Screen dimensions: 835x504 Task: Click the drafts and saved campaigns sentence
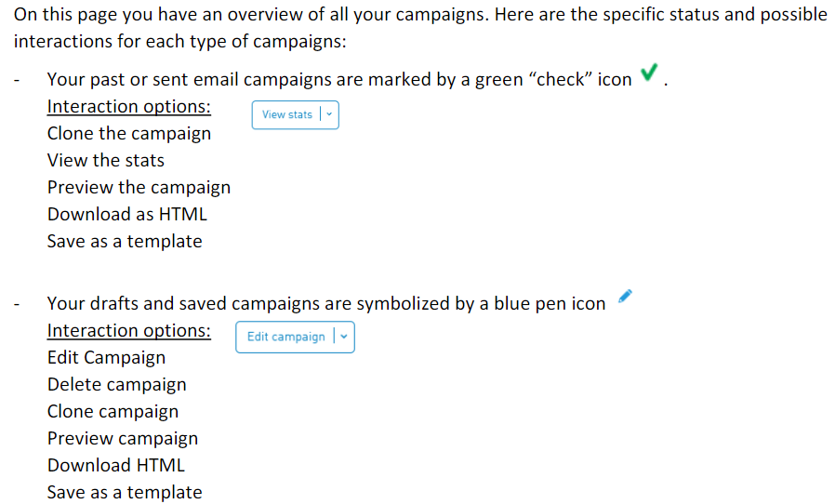[x=325, y=303]
